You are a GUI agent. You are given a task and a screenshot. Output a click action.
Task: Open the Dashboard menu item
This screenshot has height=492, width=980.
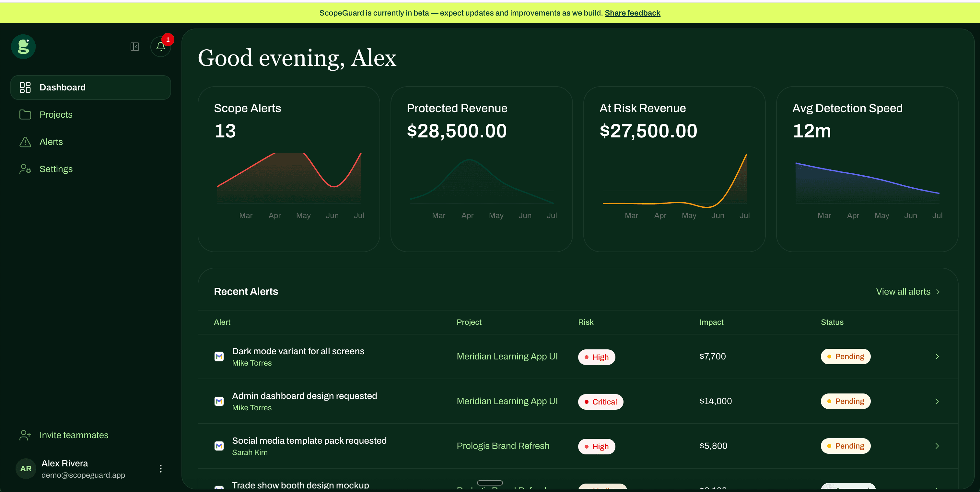click(90, 88)
